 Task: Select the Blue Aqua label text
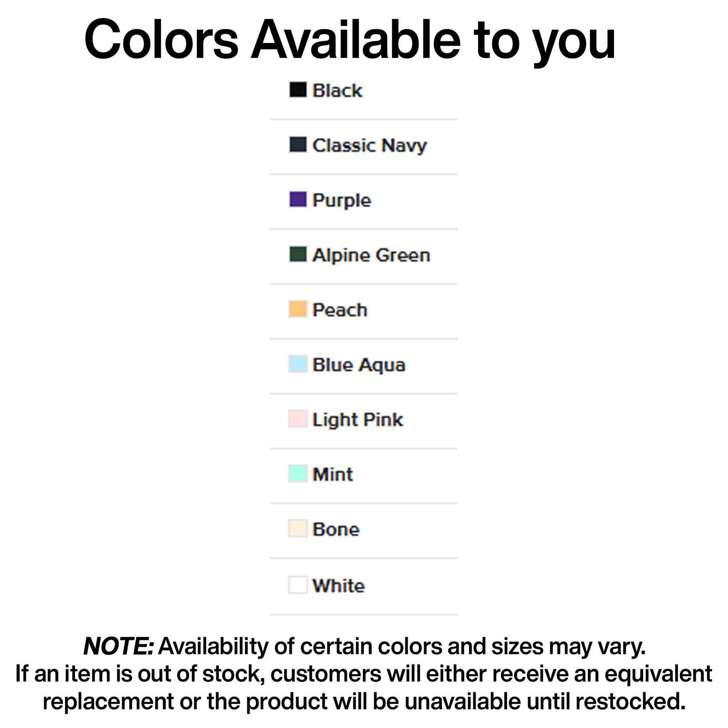[x=359, y=365]
